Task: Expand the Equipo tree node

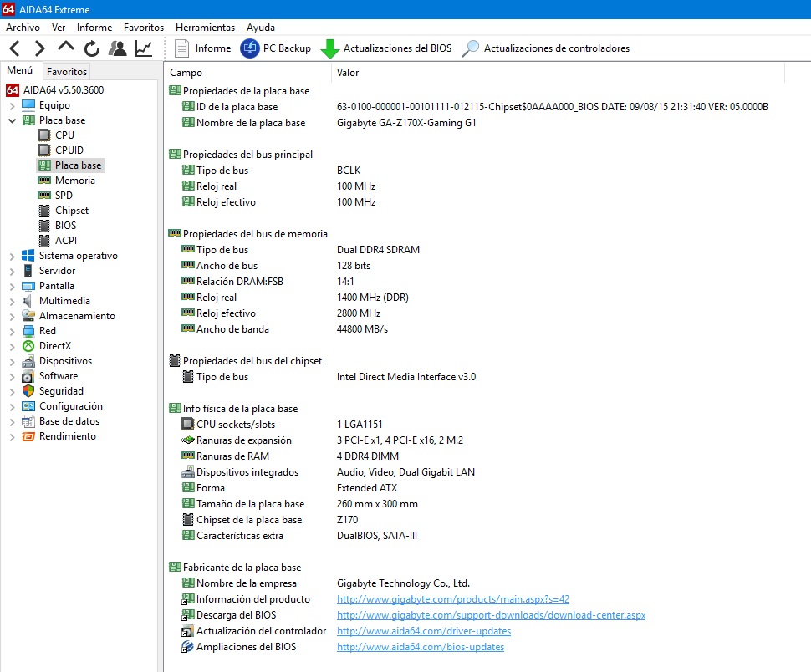Action: click(x=12, y=106)
